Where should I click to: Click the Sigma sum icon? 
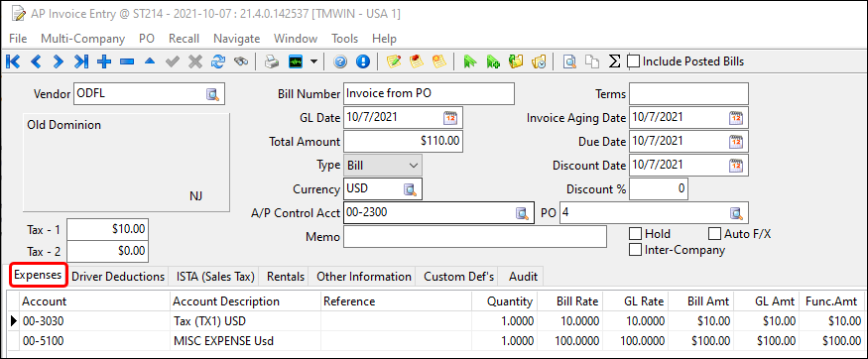click(614, 61)
